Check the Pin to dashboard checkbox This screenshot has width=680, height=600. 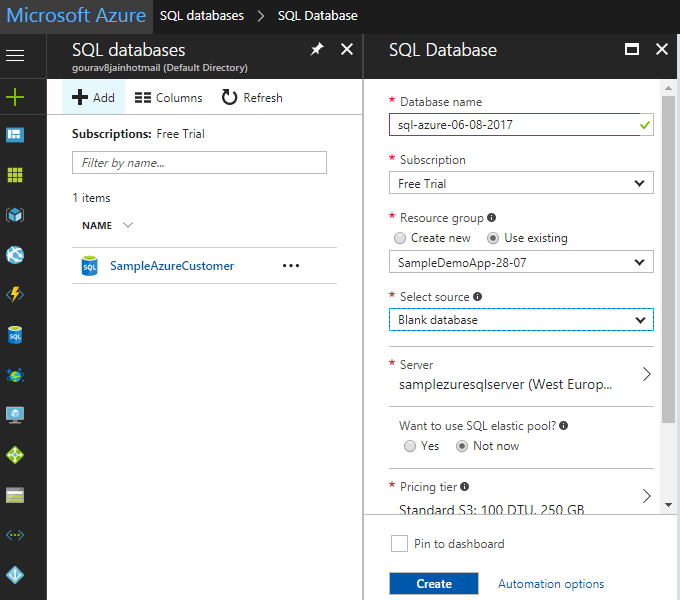tap(399, 544)
